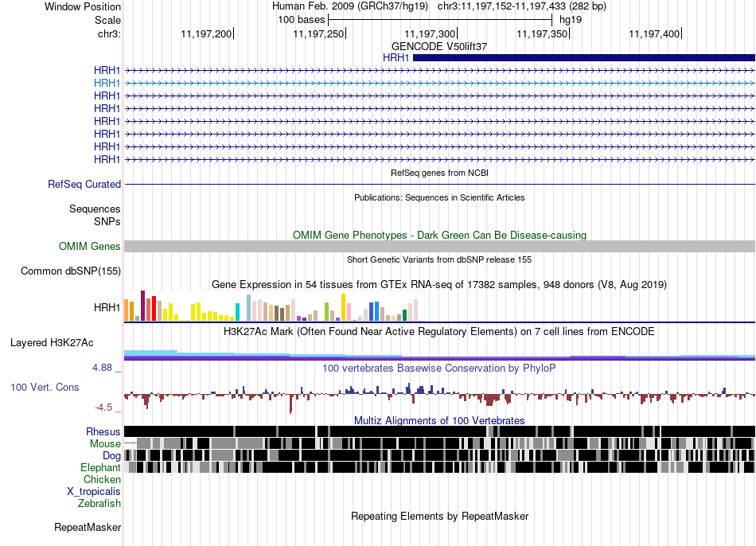Open the 'GENCODE V50lift37' track title
The height and width of the screenshot is (546, 756).
tap(439, 46)
